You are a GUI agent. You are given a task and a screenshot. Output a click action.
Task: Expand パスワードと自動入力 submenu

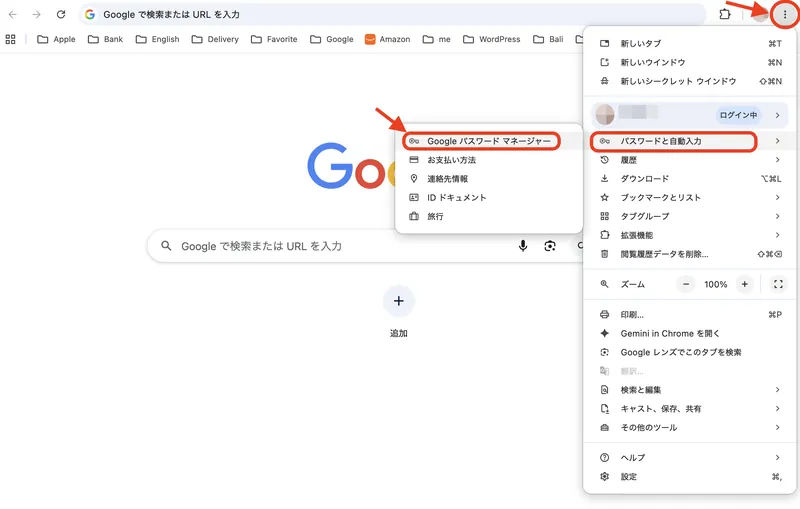pyautogui.click(x=690, y=141)
